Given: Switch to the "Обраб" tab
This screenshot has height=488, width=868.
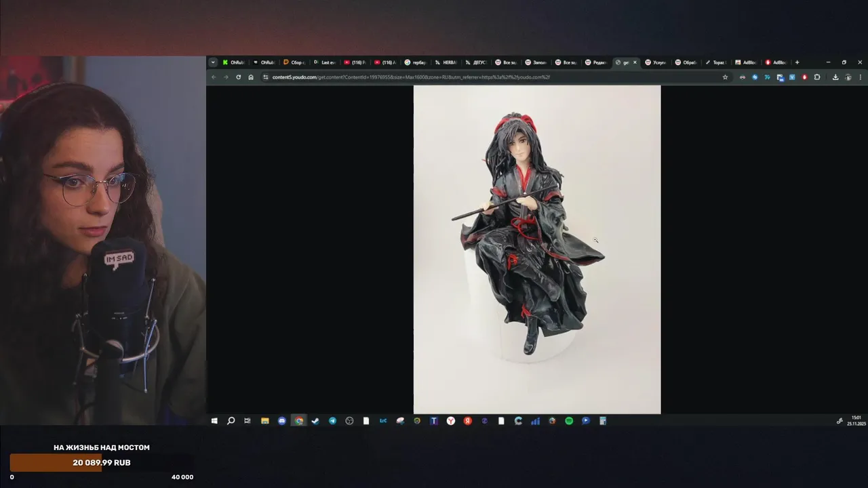Looking at the screenshot, I should 686,62.
